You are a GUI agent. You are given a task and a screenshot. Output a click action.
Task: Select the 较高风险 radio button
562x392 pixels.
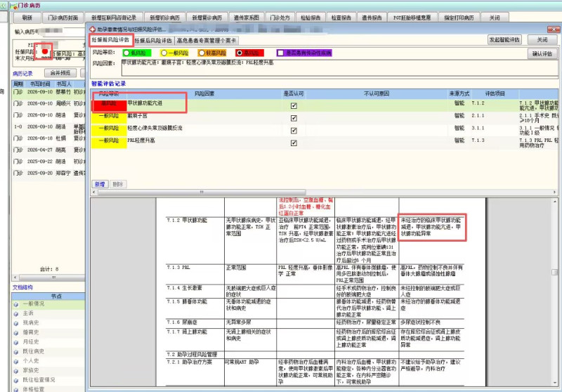pos(202,53)
